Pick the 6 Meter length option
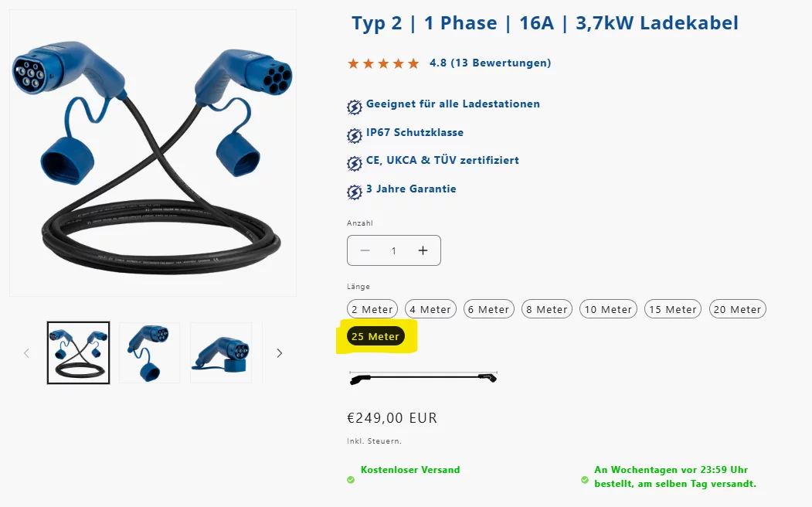 pos(489,309)
